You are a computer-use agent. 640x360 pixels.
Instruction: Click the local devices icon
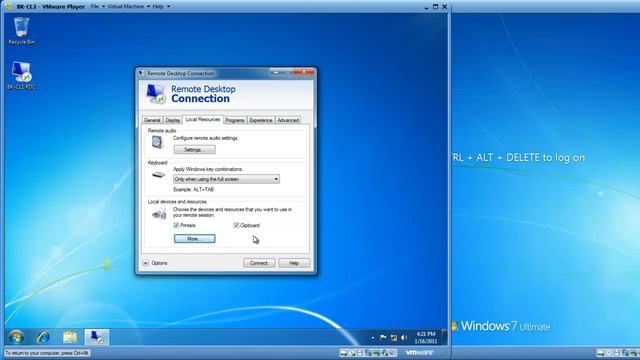pyautogui.click(x=159, y=213)
